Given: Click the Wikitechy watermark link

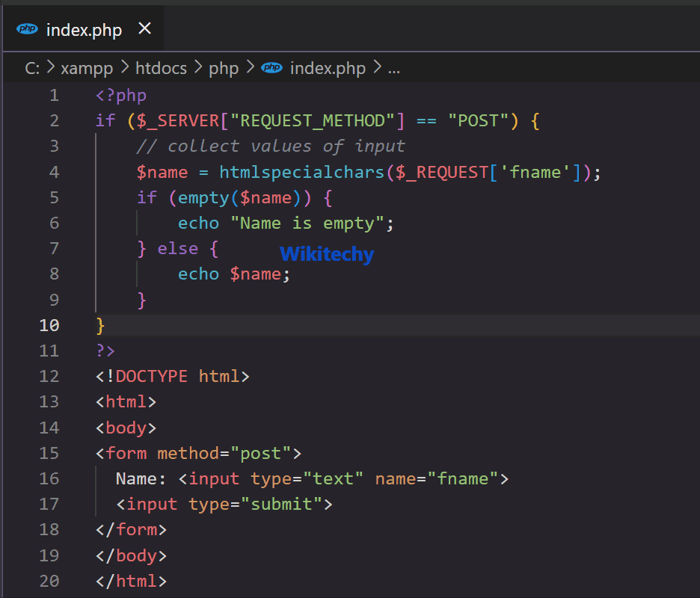Looking at the screenshot, I should coord(326,254).
